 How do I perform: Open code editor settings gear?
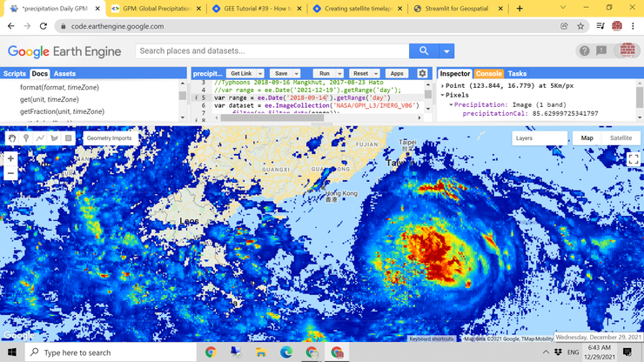[x=422, y=74]
